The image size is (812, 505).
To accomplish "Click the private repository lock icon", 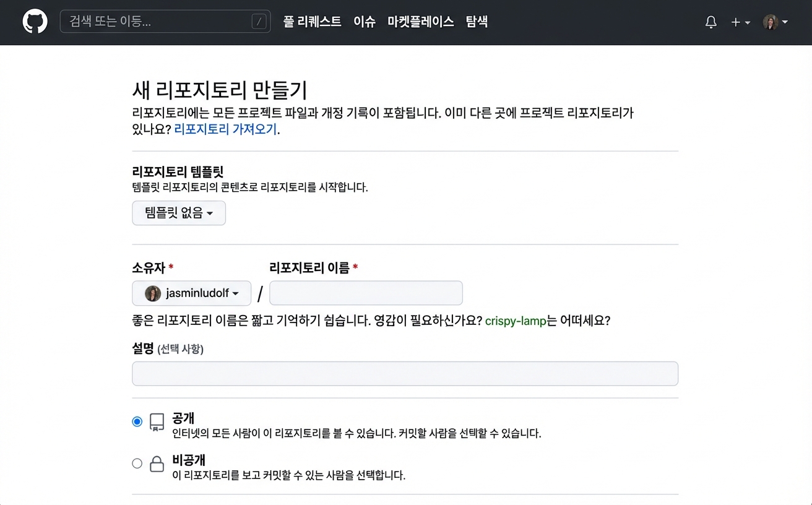I will 157,464.
